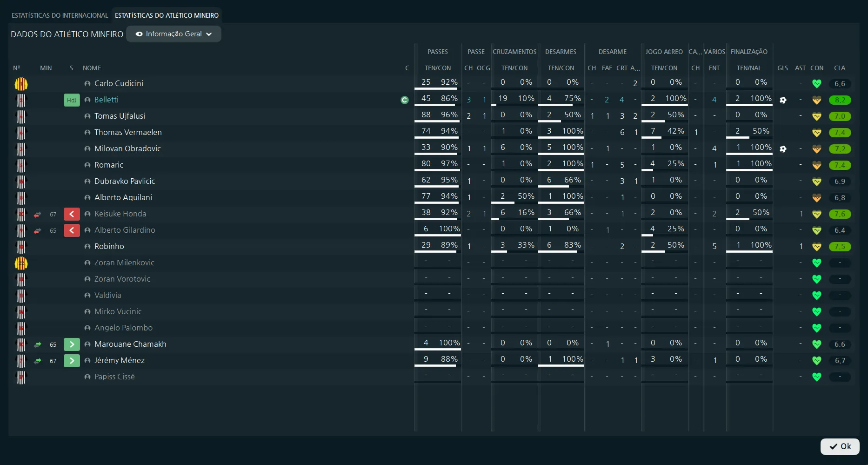This screenshot has width=868, height=465.
Task: Open Milovan Obradovic's player name
Action: click(127, 148)
